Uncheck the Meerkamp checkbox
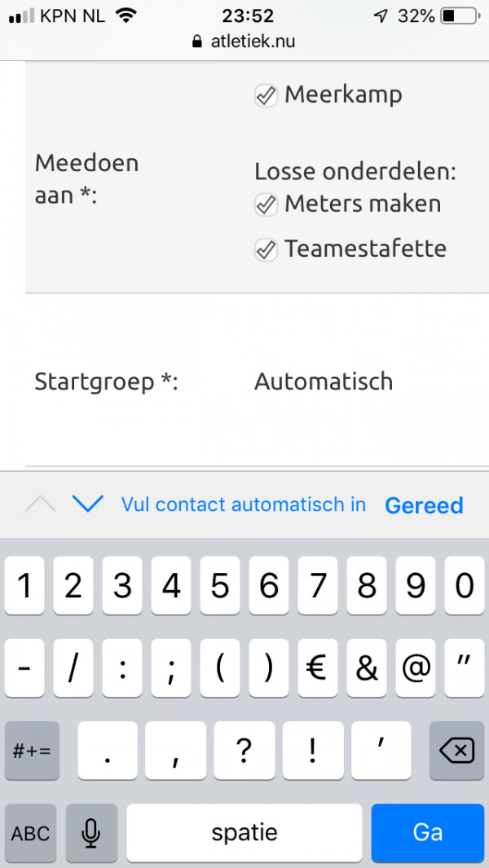 [266, 96]
